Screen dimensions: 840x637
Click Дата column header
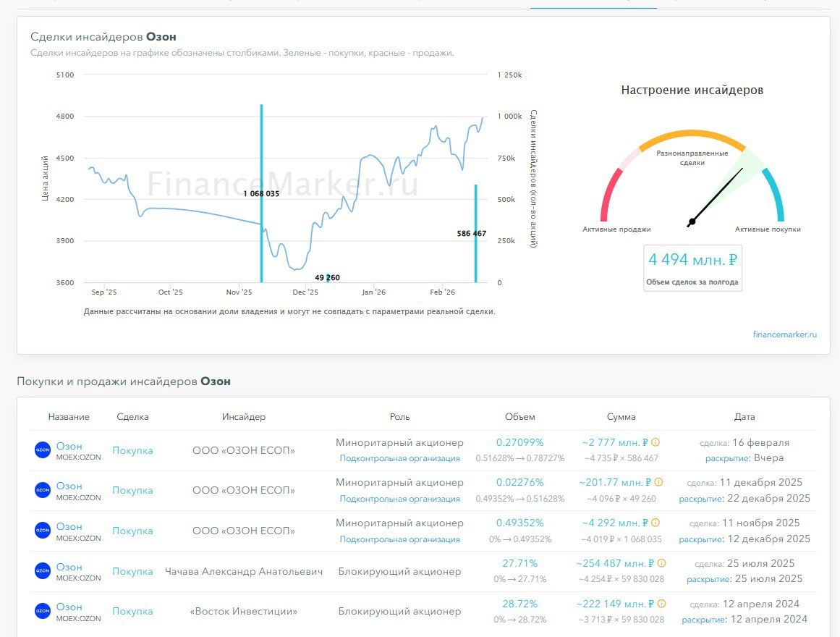[744, 417]
